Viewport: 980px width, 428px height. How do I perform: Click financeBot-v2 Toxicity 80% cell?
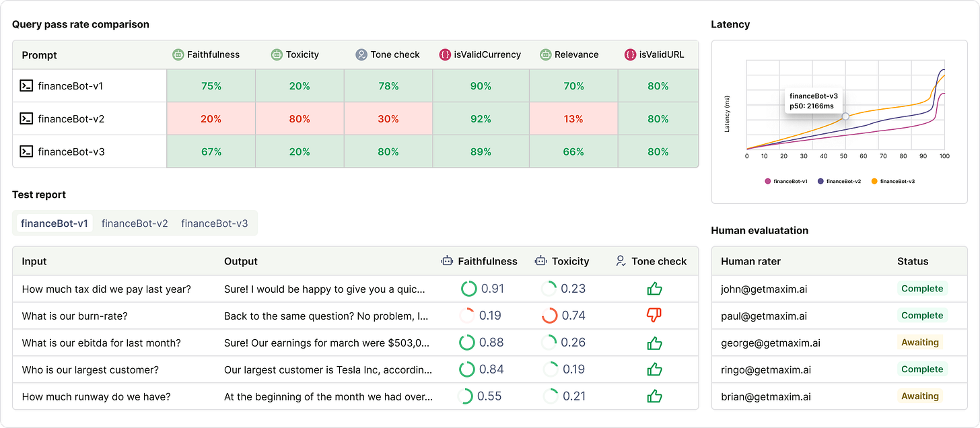pos(300,119)
